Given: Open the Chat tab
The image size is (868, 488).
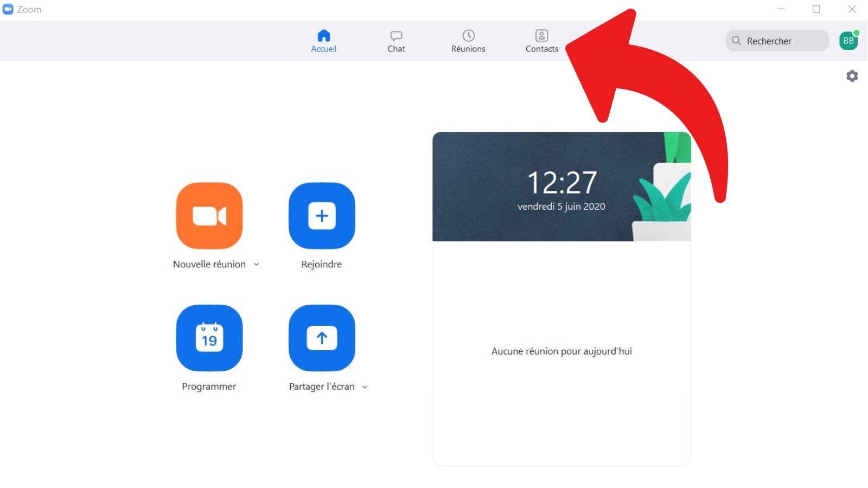Looking at the screenshot, I should pyautogui.click(x=396, y=41).
